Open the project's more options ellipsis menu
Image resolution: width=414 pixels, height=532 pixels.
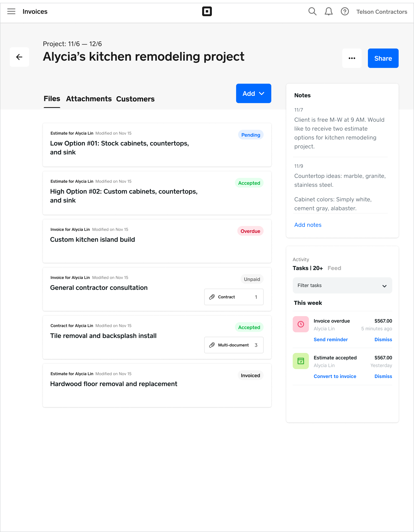[352, 58]
